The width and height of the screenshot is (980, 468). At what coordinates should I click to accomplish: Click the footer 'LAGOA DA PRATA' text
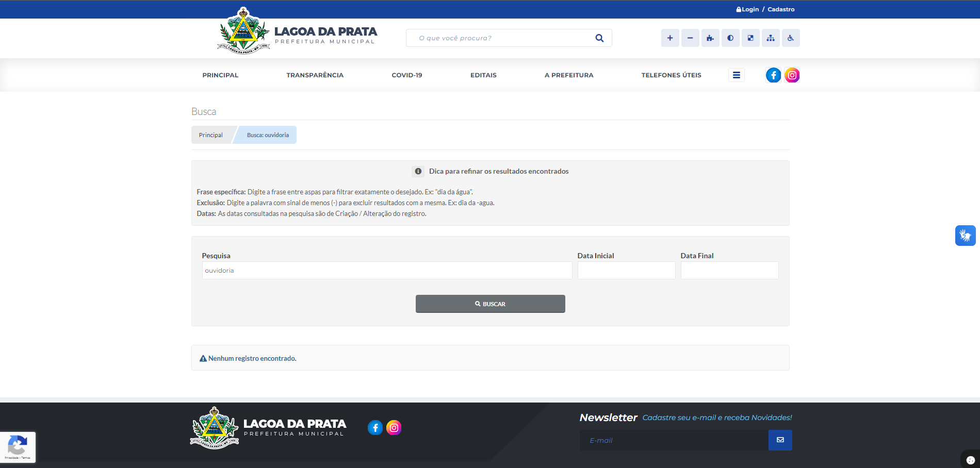click(x=295, y=424)
